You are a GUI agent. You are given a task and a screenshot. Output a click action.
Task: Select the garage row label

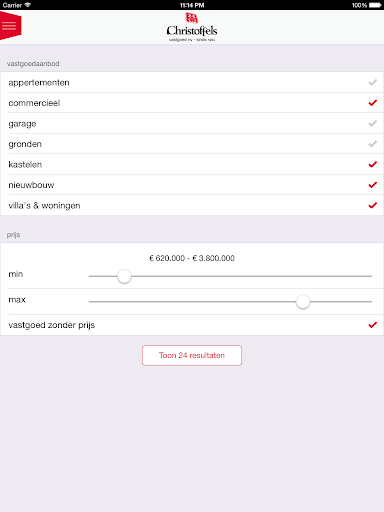click(22, 124)
